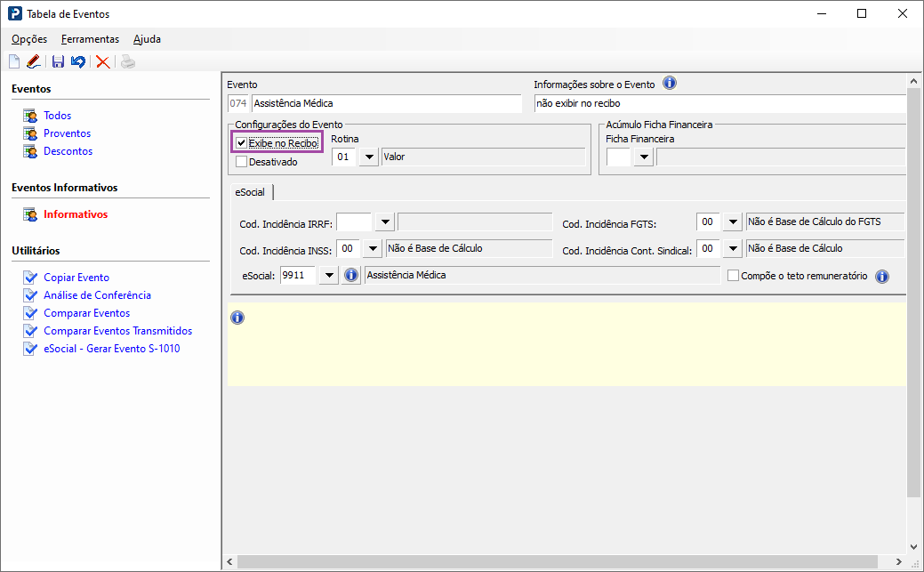Screen dimensions: 924x572
Task: Click the Ficha Financeira code field
Action: pyautogui.click(x=619, y=157)
